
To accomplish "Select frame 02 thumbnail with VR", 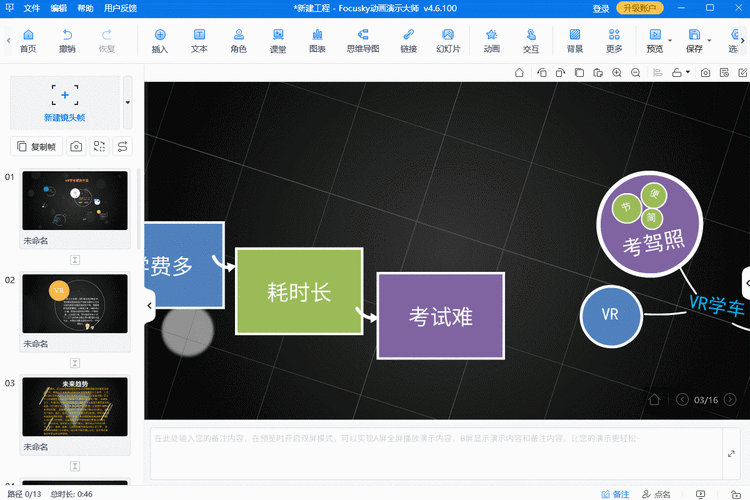I will click(x=75, y=303).
